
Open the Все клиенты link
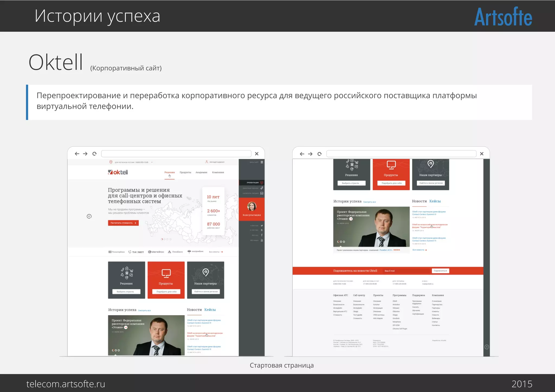tap(216, 252)
